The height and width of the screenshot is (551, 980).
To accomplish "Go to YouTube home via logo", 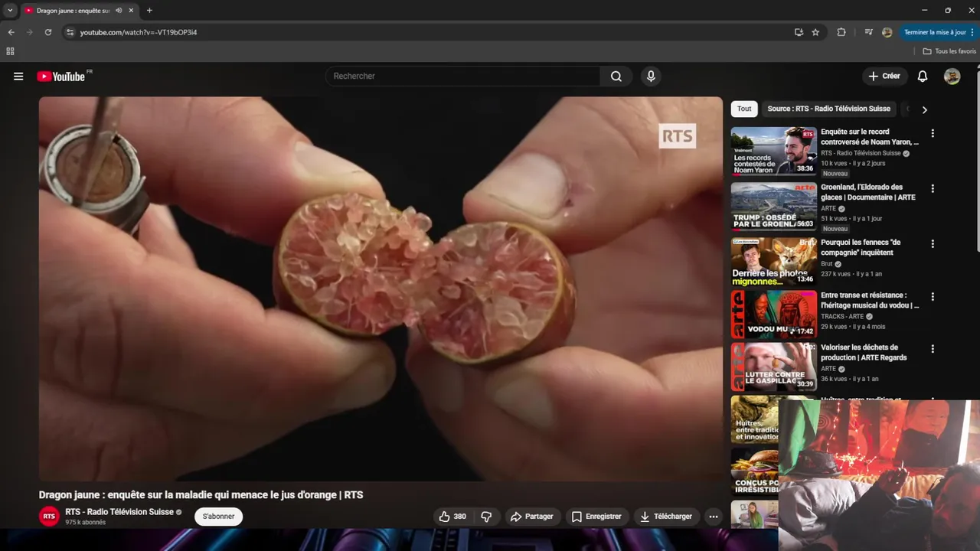I will point(60,77).
